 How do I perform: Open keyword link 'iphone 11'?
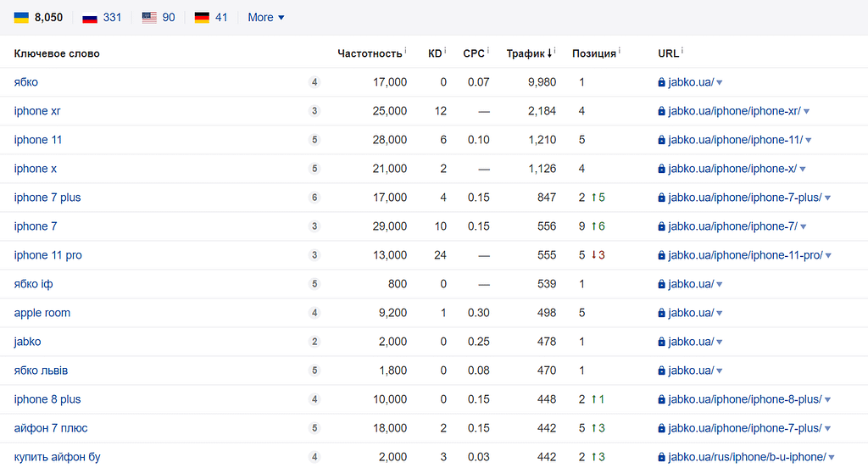[37, 140]
